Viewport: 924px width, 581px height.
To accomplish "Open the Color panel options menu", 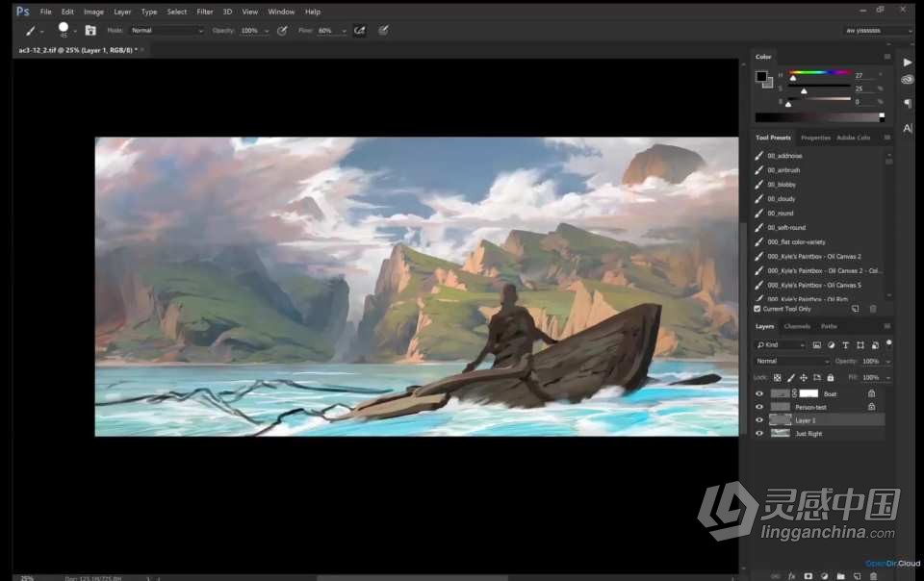I will 886,57.
